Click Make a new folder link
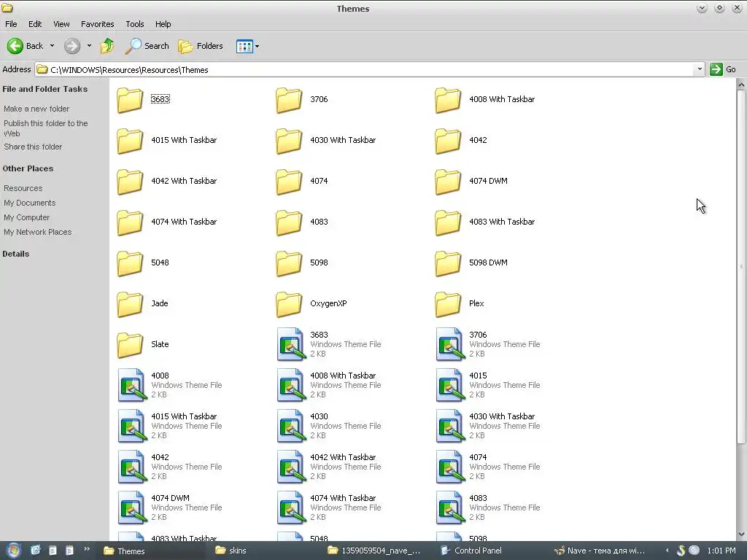The width and height of the screenshot is (747, 560). point(36,109)
